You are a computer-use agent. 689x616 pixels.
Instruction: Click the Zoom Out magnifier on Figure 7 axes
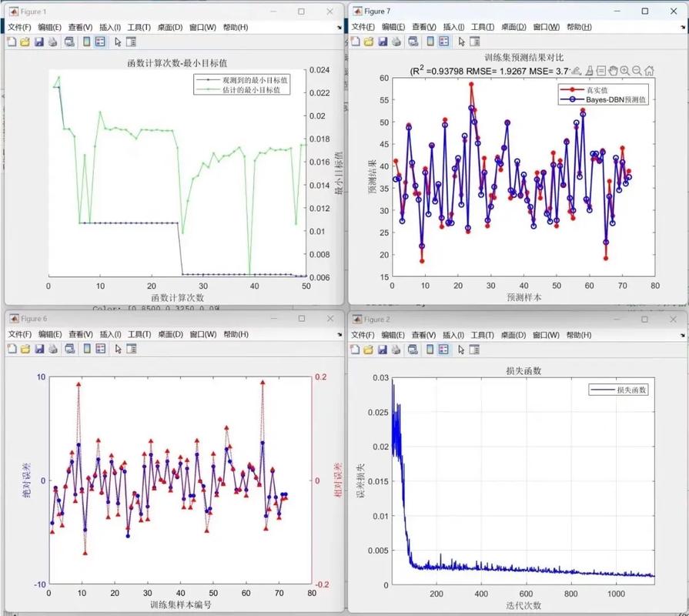tap(636, 71)
